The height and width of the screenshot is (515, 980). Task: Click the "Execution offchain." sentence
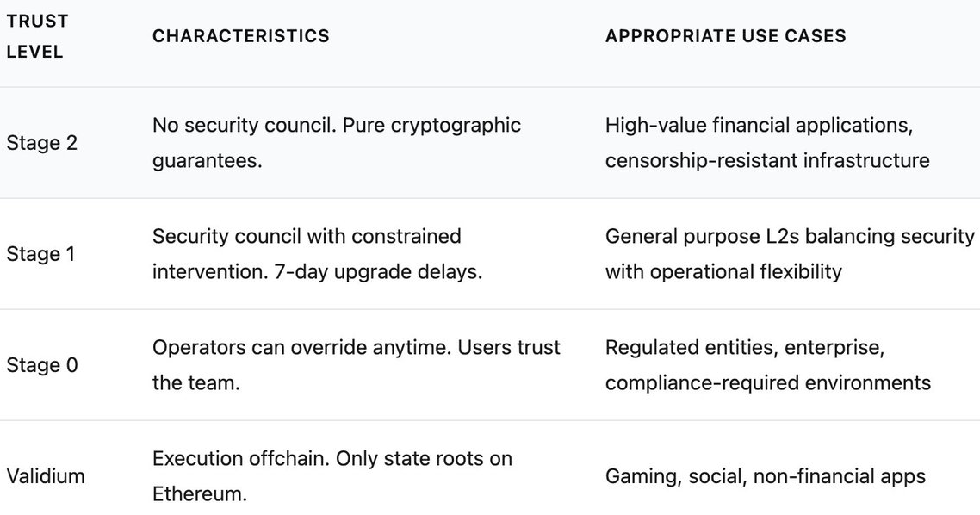[240, 458]
